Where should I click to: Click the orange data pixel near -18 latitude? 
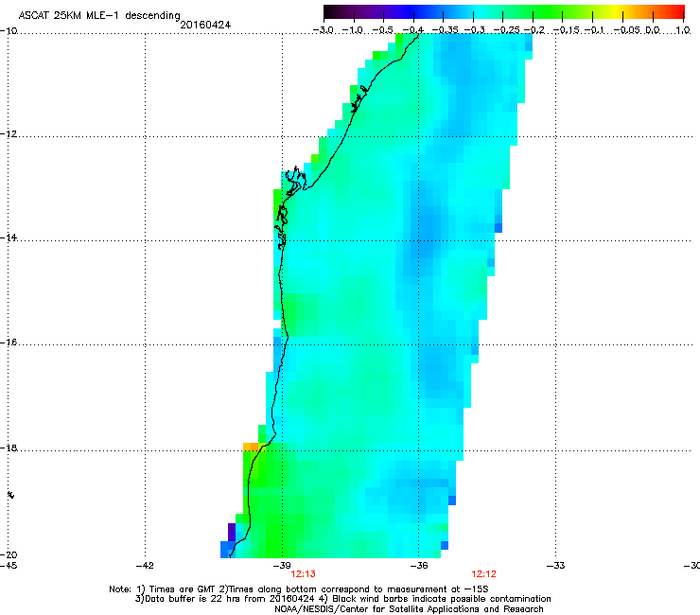point(251,447)
